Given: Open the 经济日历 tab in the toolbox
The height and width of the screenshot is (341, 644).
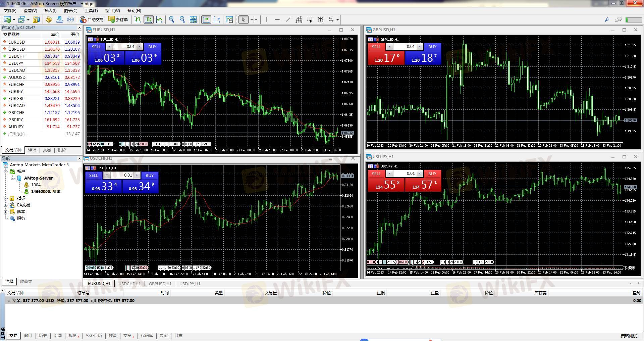Looking at the screenshot, I should 94,336.
